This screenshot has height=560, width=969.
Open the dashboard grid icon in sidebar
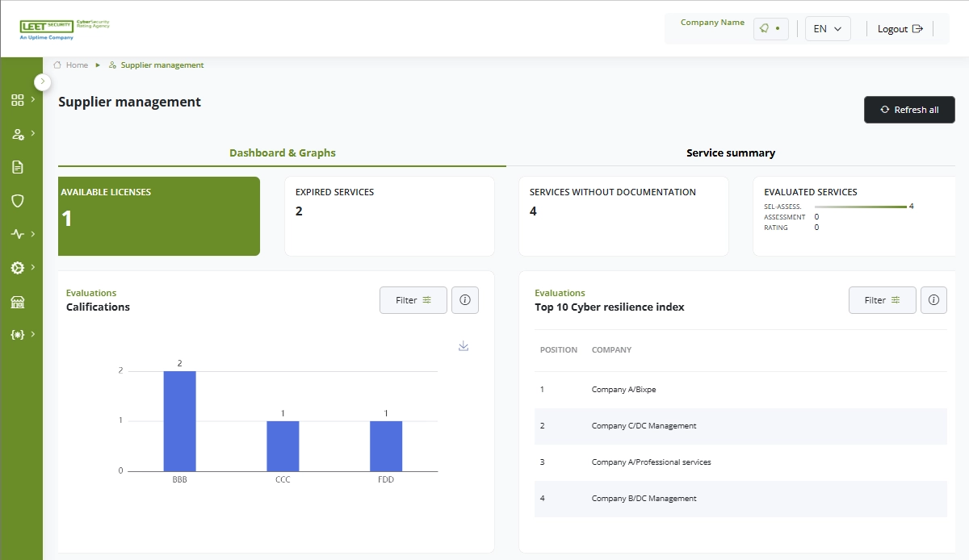17,100
